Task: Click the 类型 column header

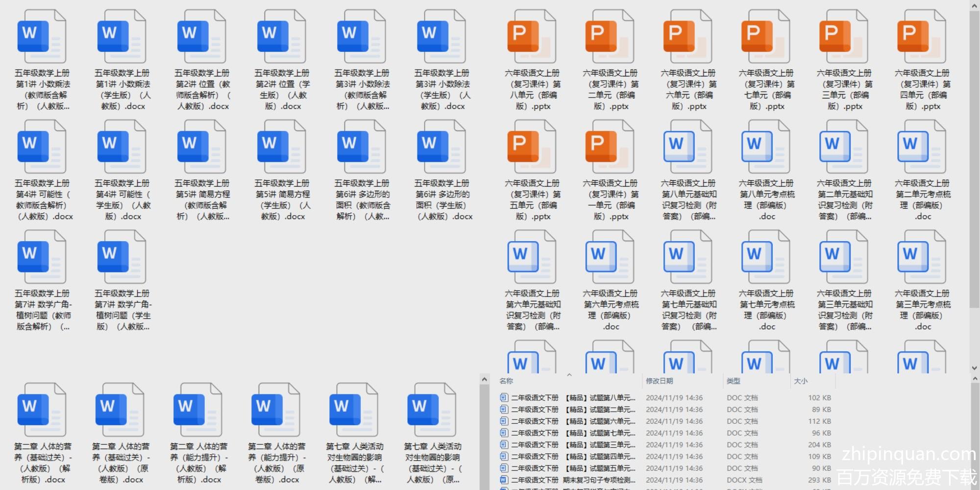Action: (x=733, y=381)
